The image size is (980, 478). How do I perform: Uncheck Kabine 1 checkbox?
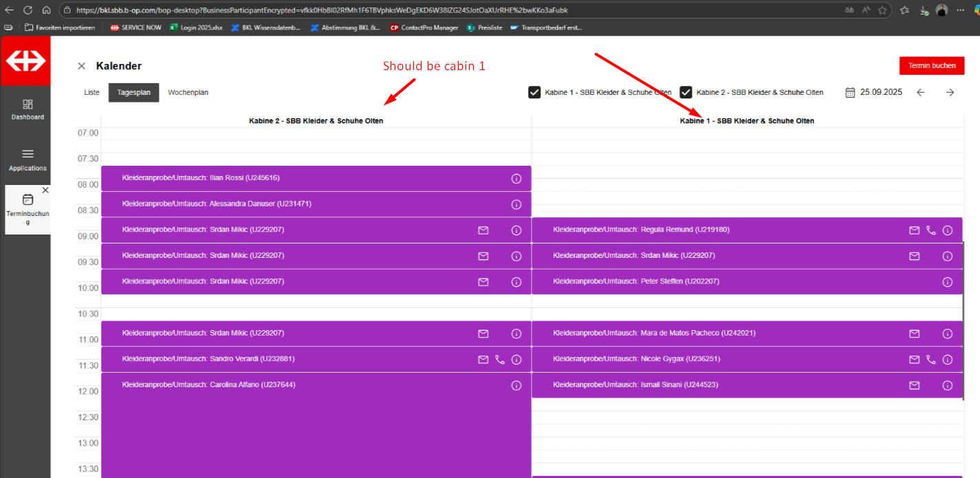(534, 92)
